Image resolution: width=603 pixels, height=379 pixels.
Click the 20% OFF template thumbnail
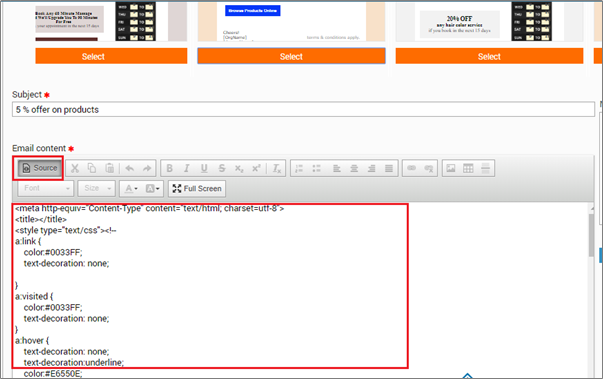489,21
